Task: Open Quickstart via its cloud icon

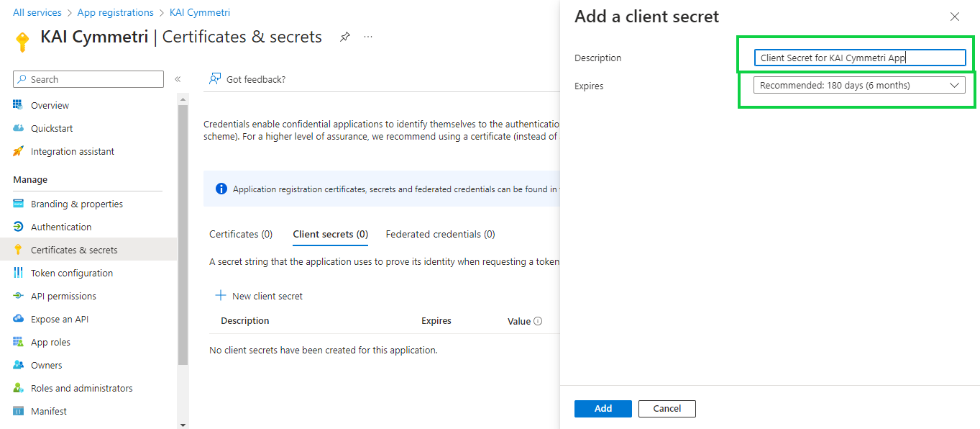Action: tap(19, 128)
